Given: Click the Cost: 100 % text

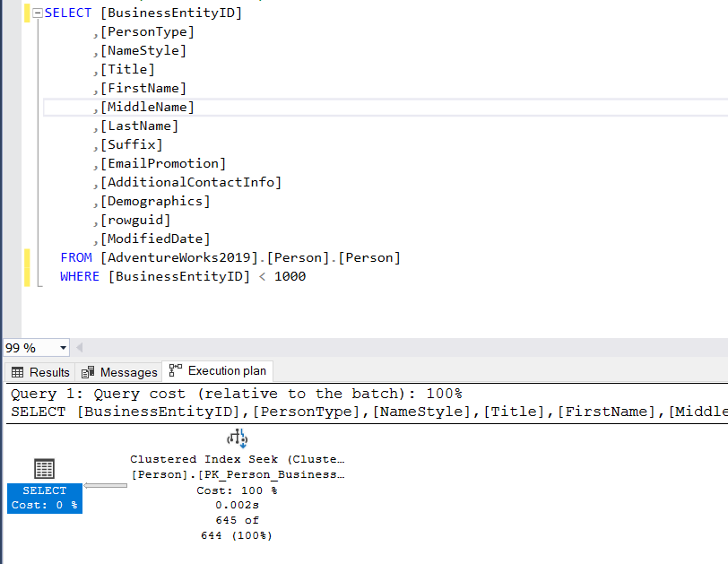Looking at the screenshot, I should click(237, 490).
